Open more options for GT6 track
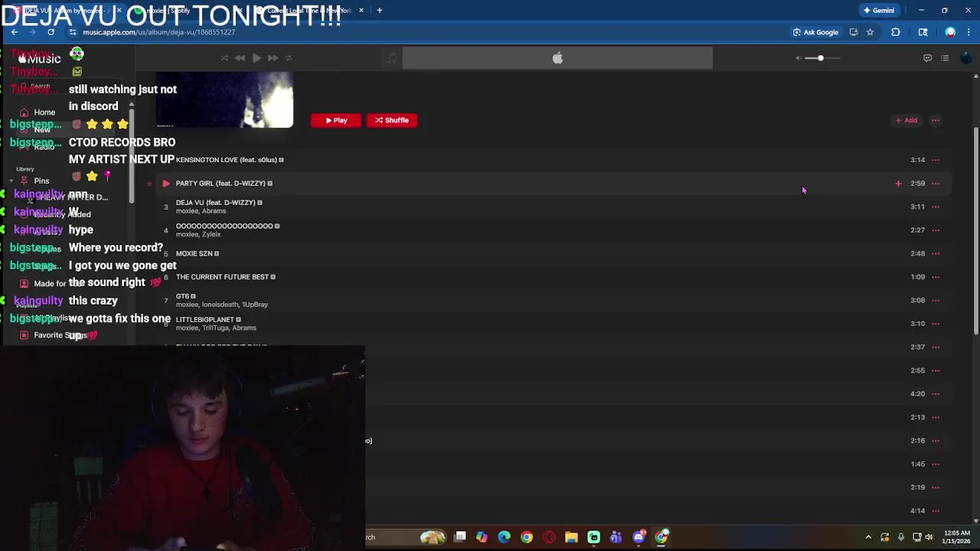This screenshot has width=980, height=551. (936, 300)
